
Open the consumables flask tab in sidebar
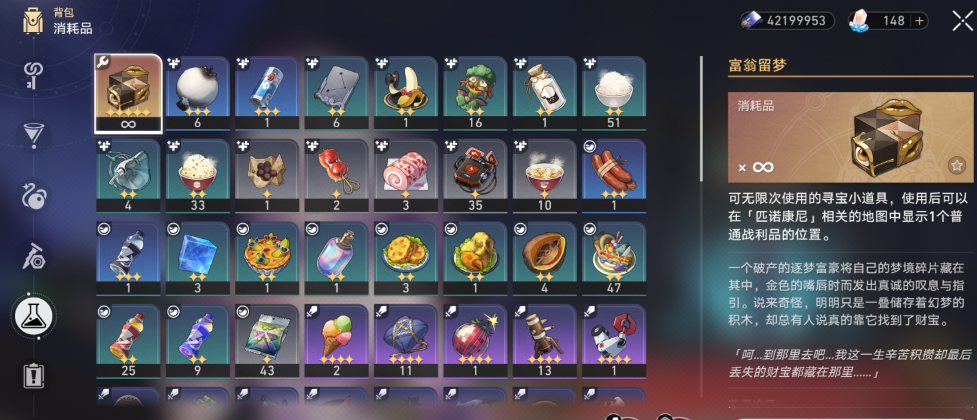[x=33, y=316]
